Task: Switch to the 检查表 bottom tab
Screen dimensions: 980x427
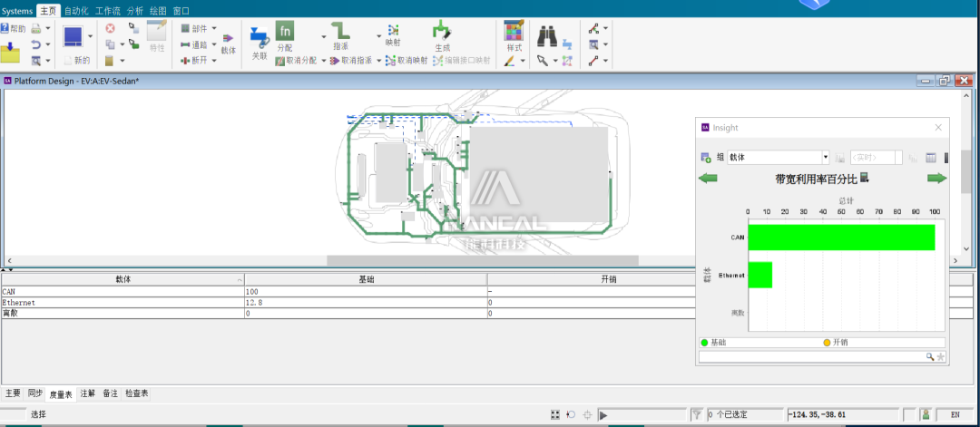Action: [137, 393]
